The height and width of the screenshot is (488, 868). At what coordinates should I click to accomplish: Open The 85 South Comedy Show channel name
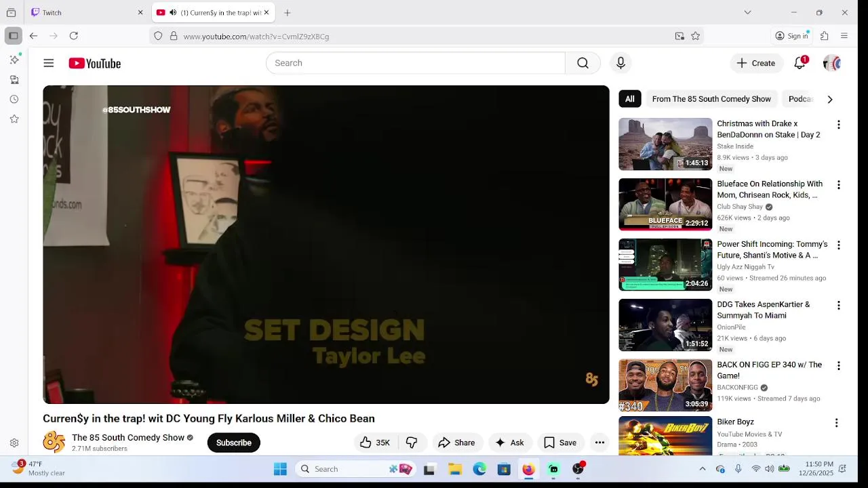point(128,438)
